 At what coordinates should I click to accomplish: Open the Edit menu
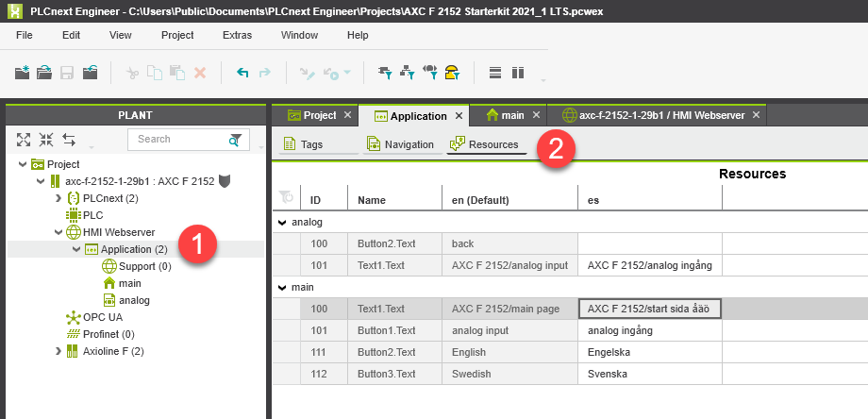point(71,36)
